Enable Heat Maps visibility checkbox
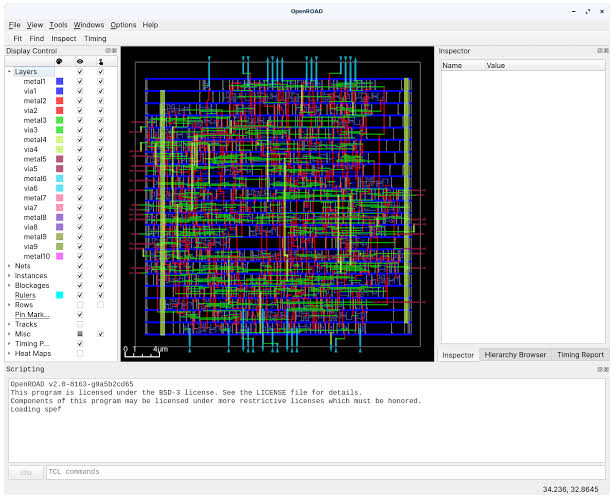The image size is (614, 499). pos(80,353)
